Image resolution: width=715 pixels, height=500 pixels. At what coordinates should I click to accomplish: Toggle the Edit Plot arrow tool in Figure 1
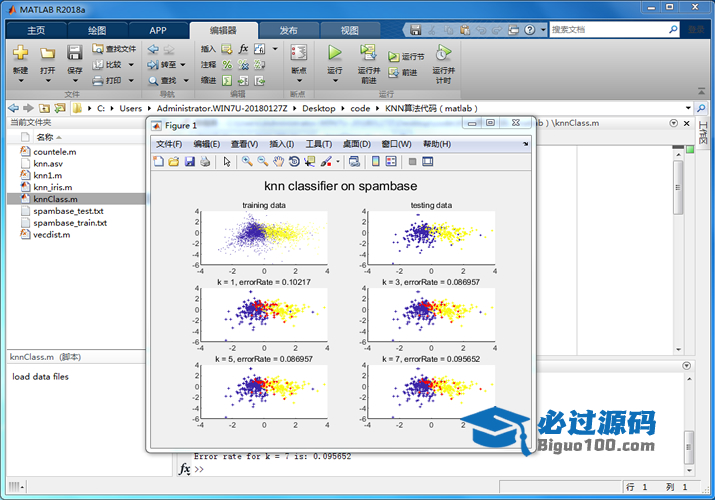click(227, 161)
